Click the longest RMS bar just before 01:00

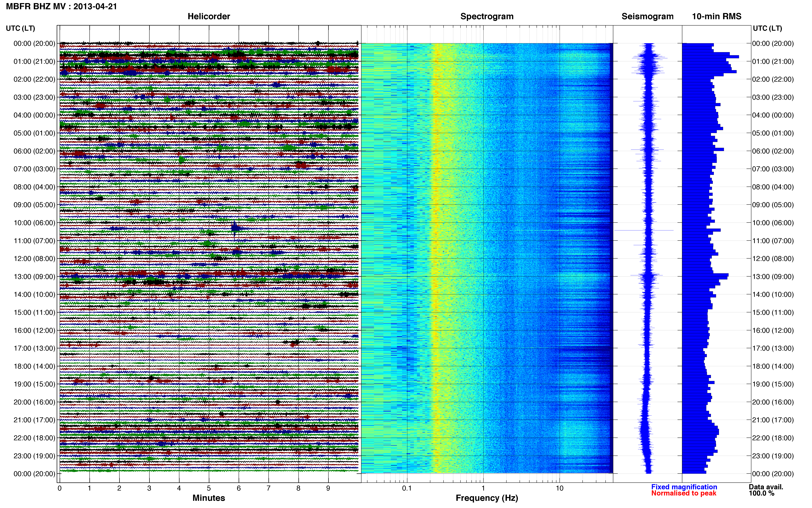coord(711,57)
